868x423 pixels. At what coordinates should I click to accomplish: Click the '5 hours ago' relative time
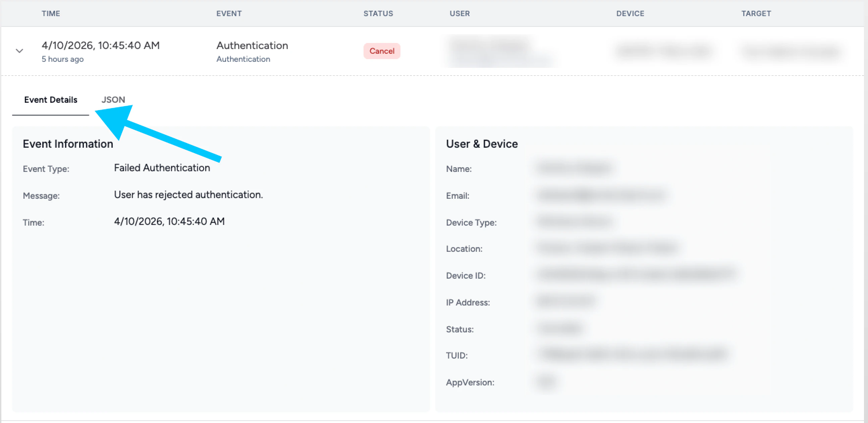[x=63, y=59]
